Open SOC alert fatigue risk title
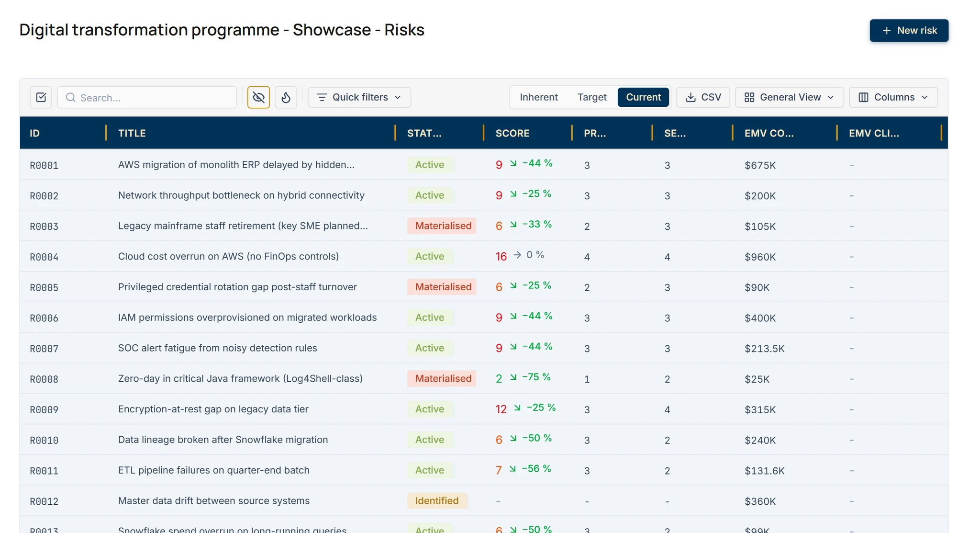This screenshot has height=533, width=980. [218, 348]
